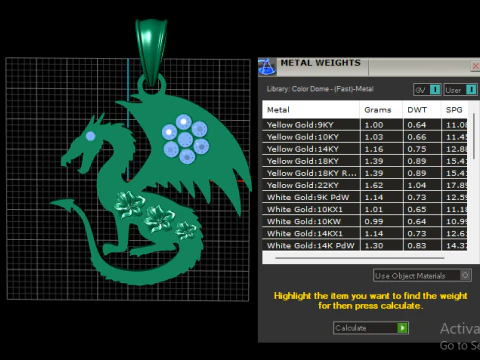Click the green arrow on Calculate
480x360 pixels.
click(402, 328)
